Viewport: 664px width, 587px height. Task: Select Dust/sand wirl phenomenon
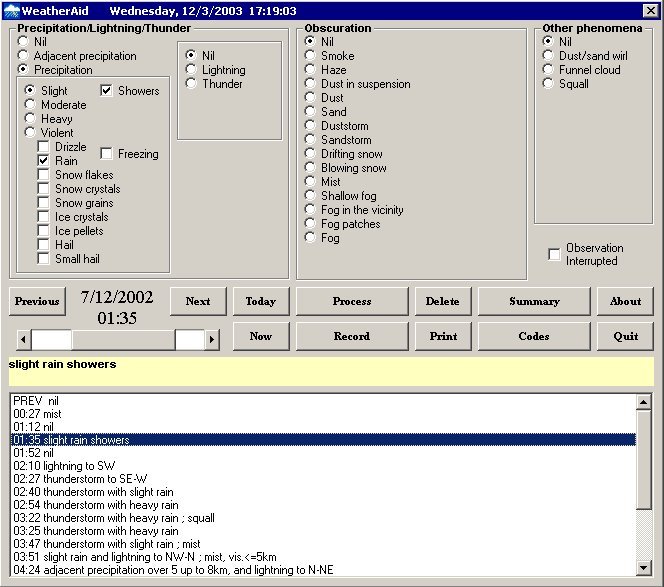[x=548, y=55]
